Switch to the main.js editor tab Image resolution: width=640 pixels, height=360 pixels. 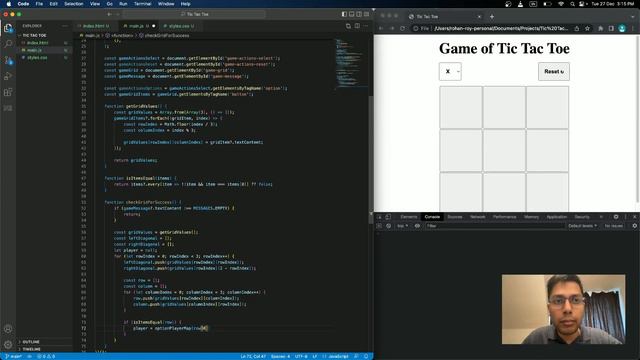[138, 26]
